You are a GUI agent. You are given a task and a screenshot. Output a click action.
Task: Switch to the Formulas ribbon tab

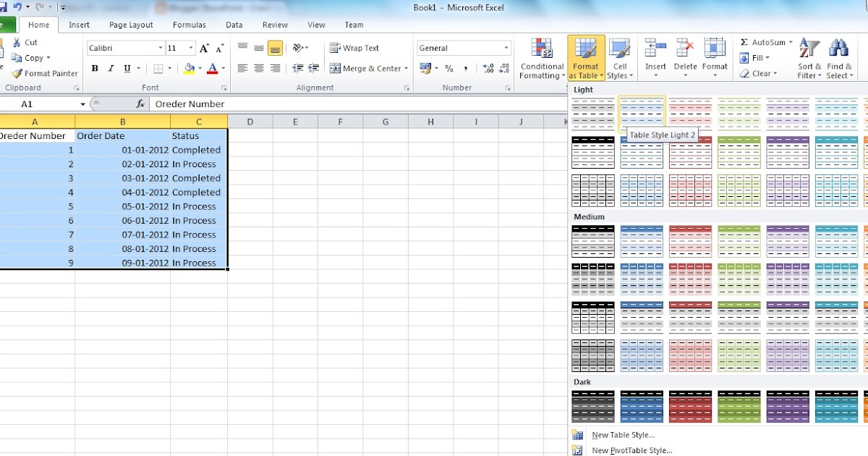pyautogui.click(x=189, y=24)
